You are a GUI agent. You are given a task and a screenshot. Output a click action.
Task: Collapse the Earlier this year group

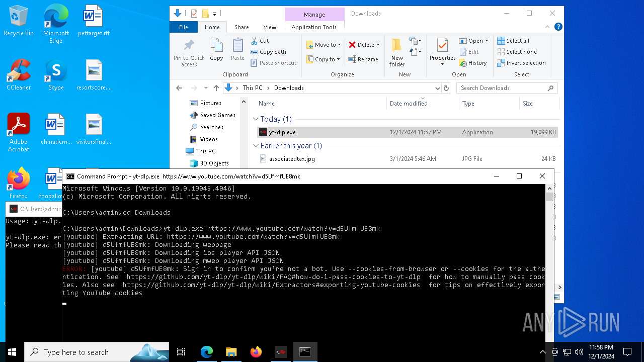256,146
